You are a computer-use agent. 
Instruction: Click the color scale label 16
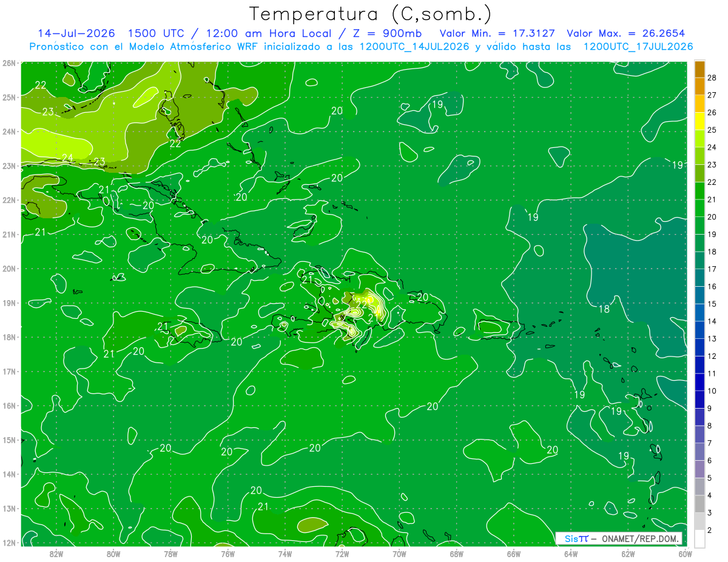pos(712,286)
